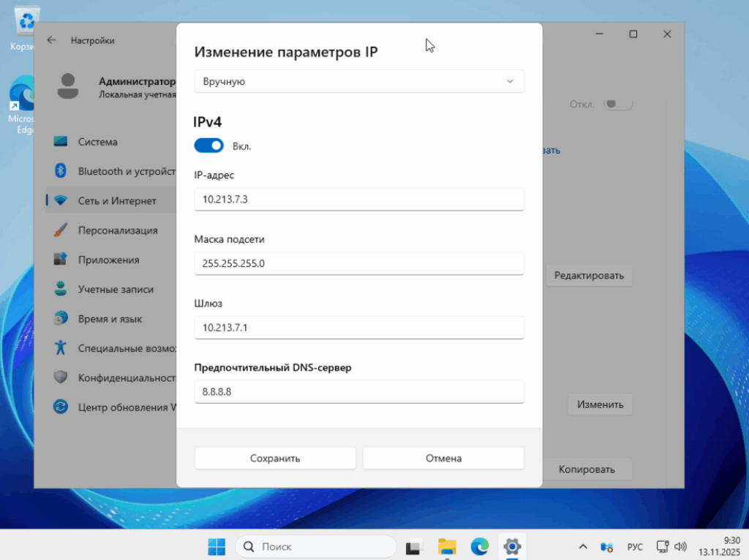This screenshot has width=749, height=560.
Task: Save IP settings with Сохранить
Action: pos(275,458)
